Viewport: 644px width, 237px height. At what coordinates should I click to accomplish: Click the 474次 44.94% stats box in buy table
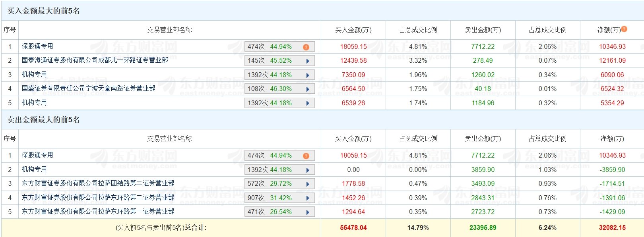(279, 47)
